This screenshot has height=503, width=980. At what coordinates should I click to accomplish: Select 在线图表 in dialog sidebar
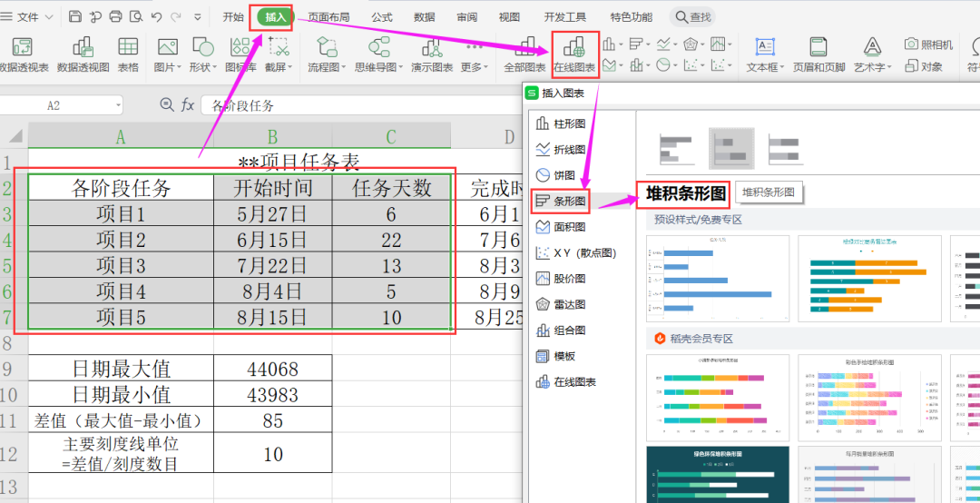[565, 381]
